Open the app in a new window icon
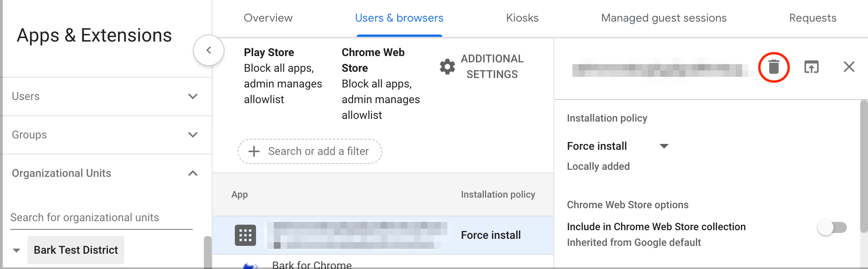The width and height of the screenshot is (868, 269). point(811,67)
